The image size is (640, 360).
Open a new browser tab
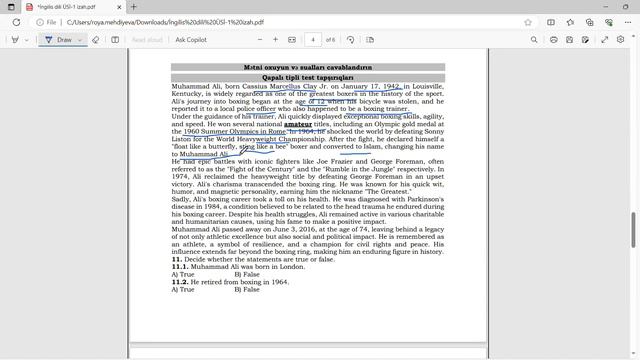[133, 7]
